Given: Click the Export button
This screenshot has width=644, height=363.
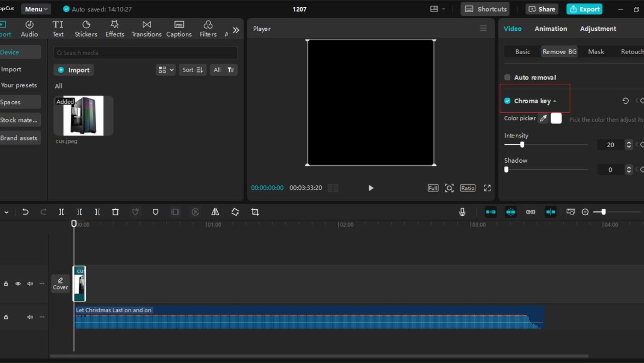Looking at the screenshot, I should coord(584,9).
